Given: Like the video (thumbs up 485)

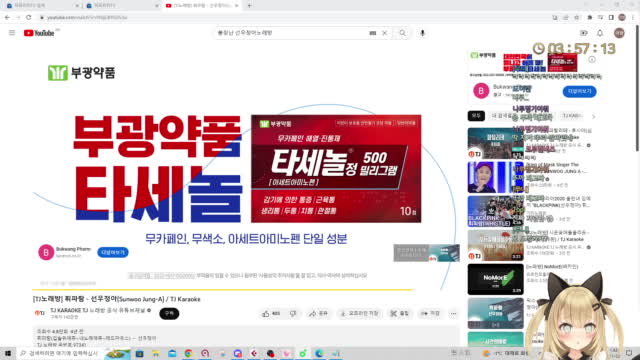Looking at the screenshot, I should [x=271, y=313].
